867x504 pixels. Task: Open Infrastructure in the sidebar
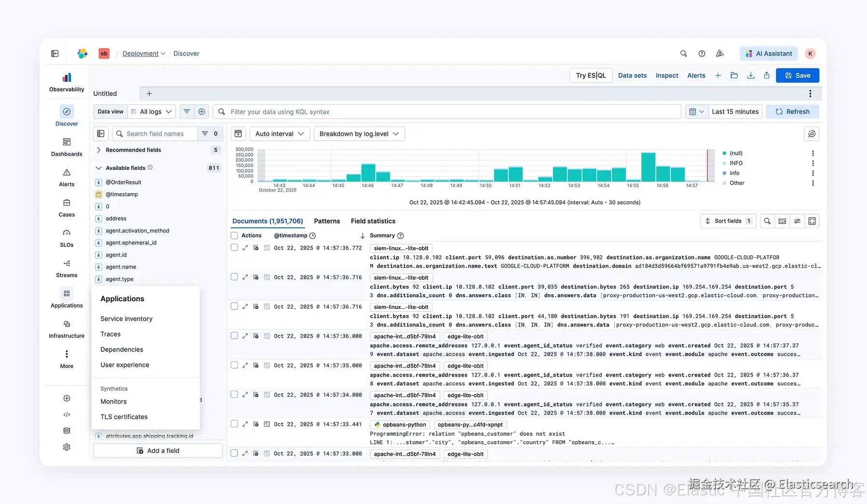[67, 329]
